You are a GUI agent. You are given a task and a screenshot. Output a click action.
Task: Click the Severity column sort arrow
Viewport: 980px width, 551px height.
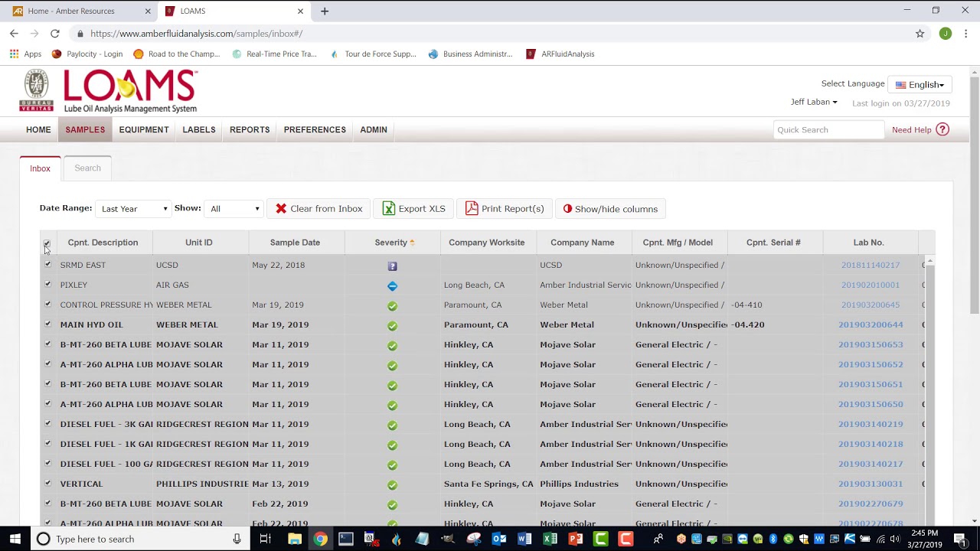412,243
